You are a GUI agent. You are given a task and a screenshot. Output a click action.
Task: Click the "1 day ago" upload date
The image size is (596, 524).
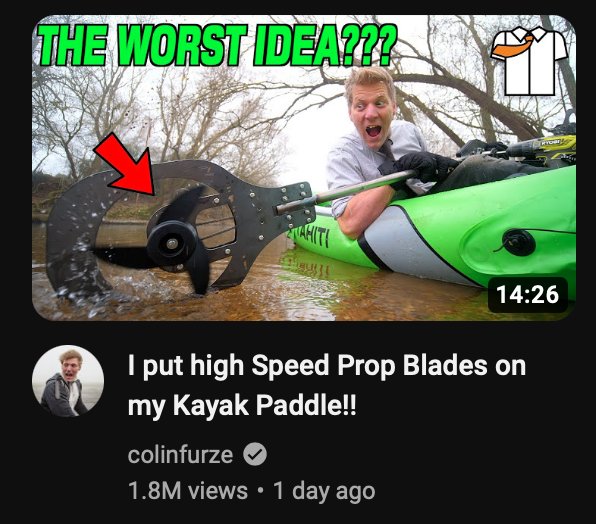pyautogui.click(x=324, y=491)
